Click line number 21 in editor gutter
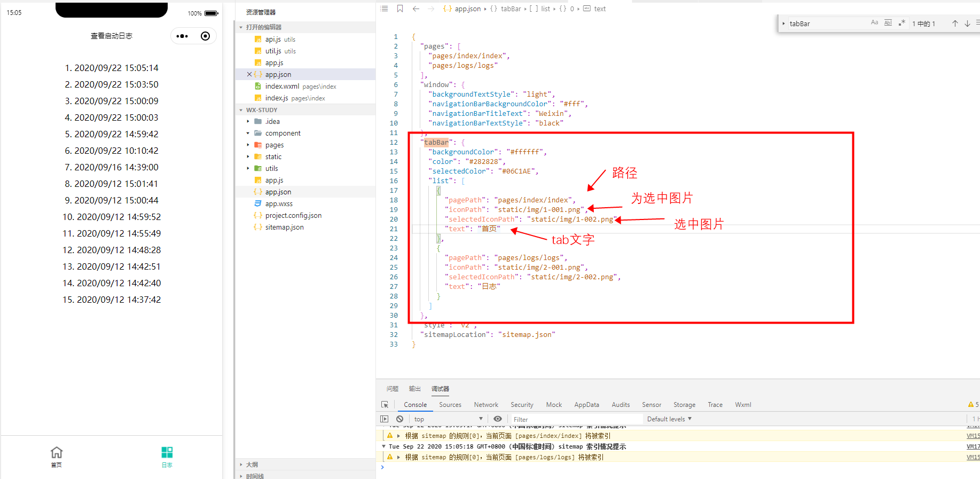 tap(394, 229)
